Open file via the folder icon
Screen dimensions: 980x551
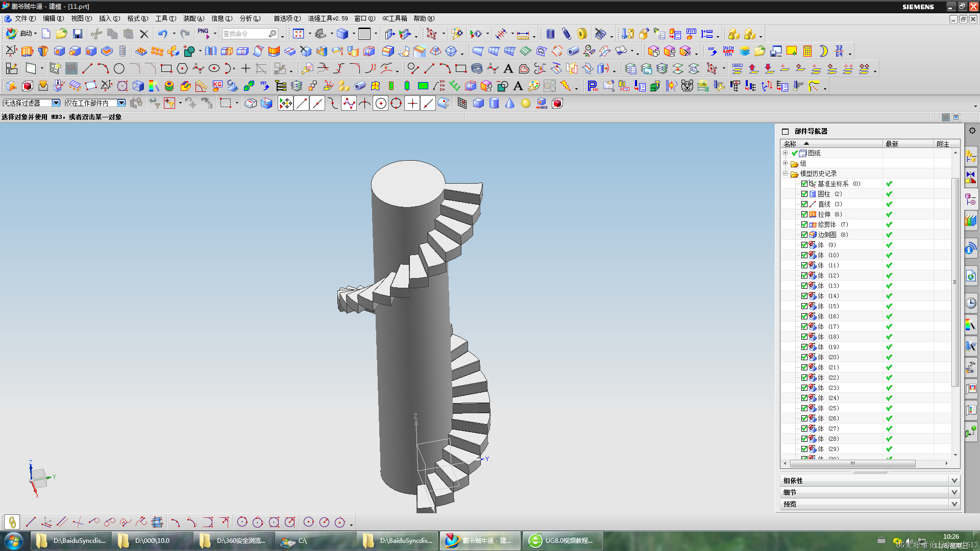tap(61, 34)
